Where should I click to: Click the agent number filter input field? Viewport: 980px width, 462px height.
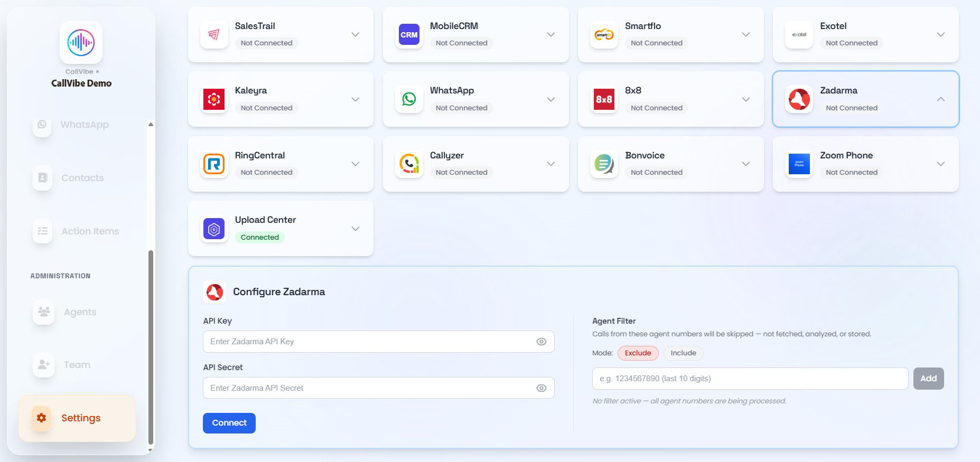(750, 379)
